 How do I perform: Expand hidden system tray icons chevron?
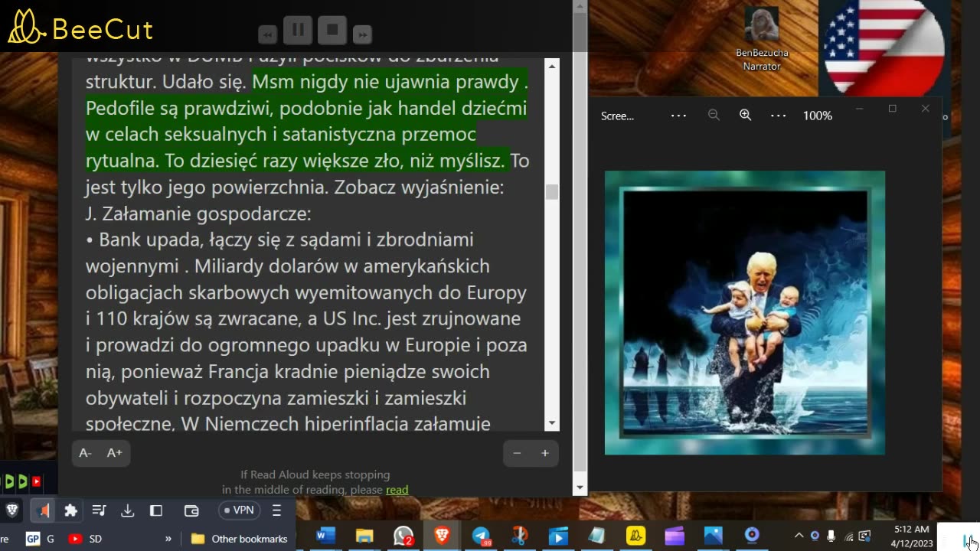[x=799, y=536]
